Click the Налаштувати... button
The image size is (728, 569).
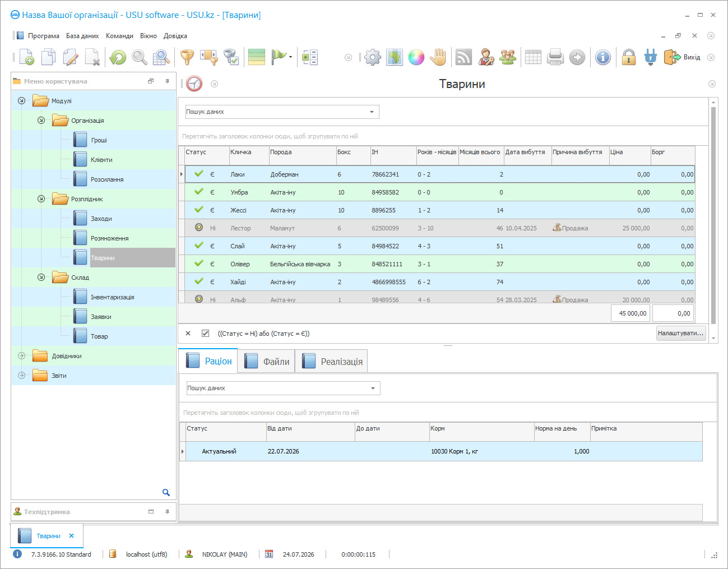pyautogui.click(x=681, y=333)
